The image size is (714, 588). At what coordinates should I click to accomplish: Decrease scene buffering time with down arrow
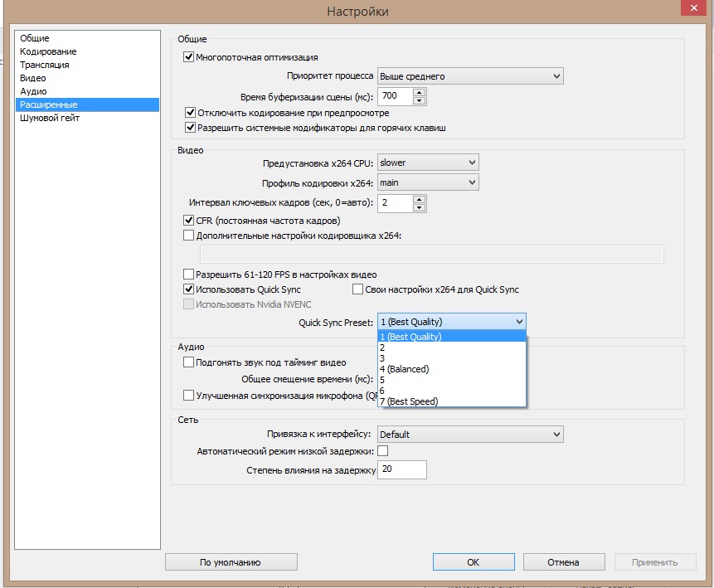point(419,100)
